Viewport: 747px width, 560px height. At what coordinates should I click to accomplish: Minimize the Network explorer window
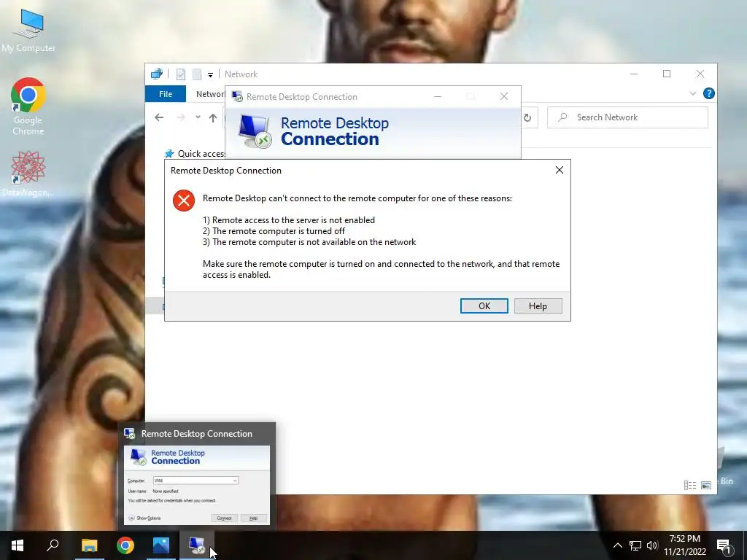(634, 74)
